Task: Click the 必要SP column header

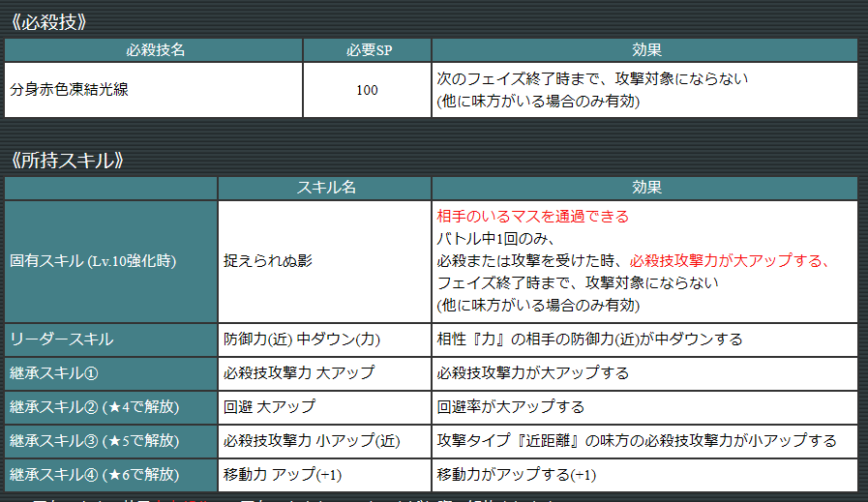Action: [x=368, y=50]
